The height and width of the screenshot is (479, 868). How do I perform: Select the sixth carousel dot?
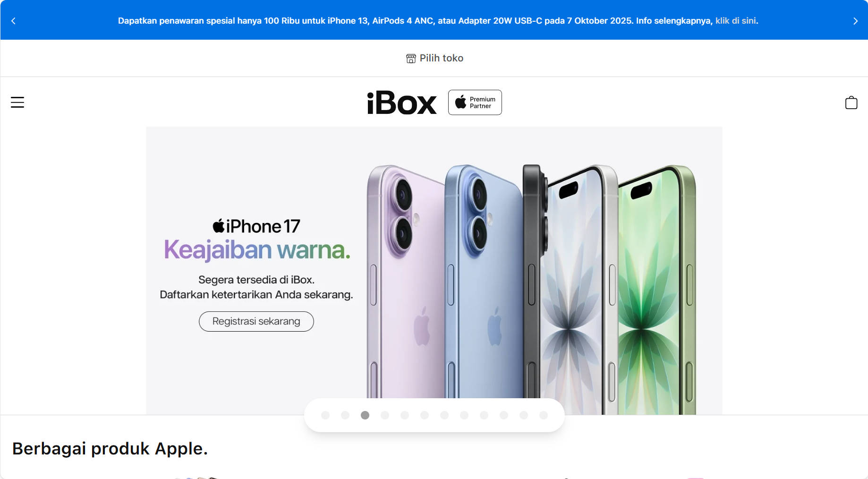425,415
